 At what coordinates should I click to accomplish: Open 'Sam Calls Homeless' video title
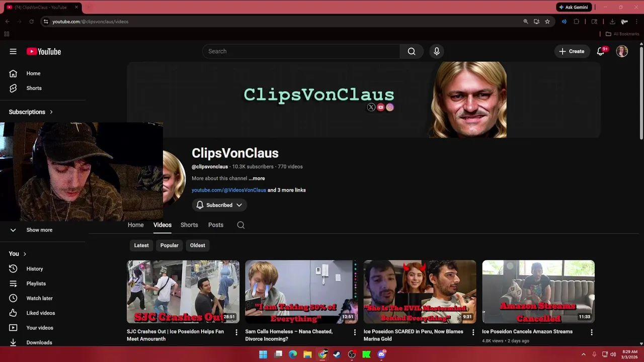(289, 335)
